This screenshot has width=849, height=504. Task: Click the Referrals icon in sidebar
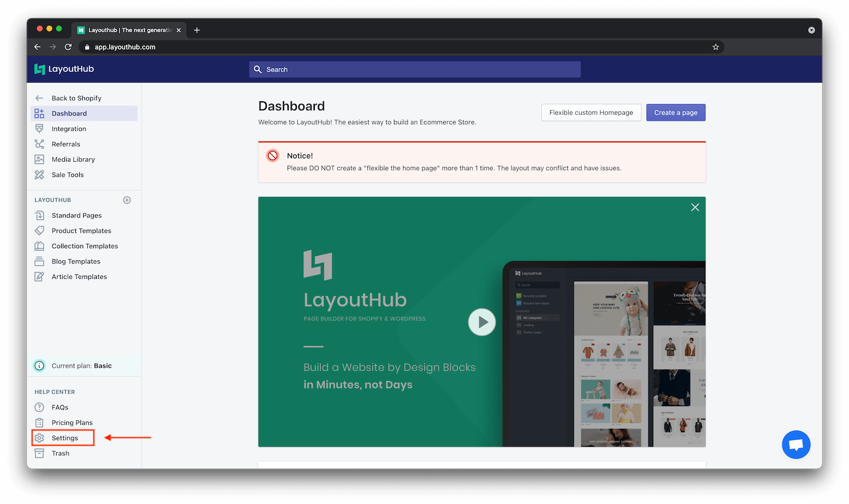[x=39, y=144]
